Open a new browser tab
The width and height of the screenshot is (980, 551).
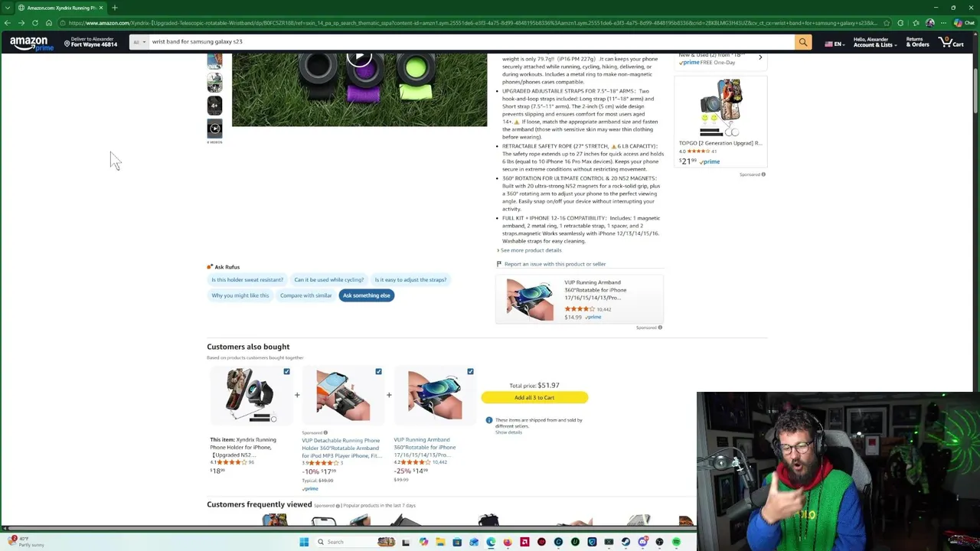pyautogui.click(x=114, y=8)
